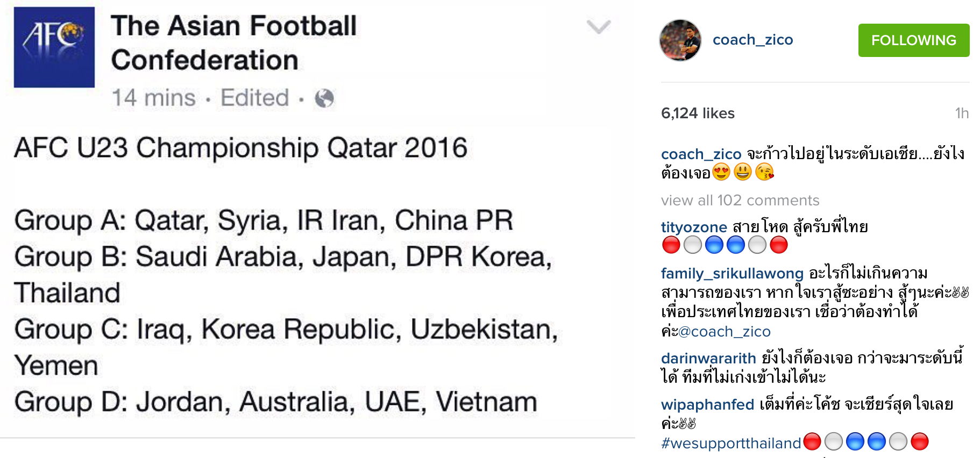
Task: Open family_srikullawong commenter profile
Action: tap(732, 274)
